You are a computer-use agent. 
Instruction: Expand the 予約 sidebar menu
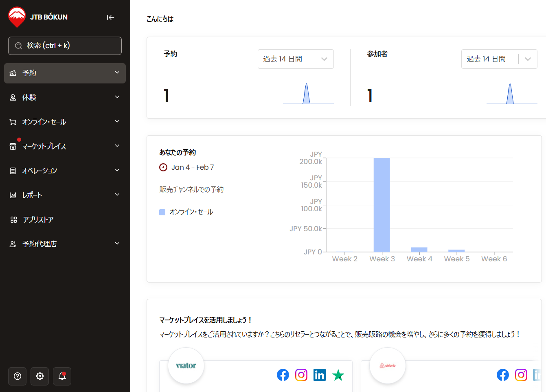65,73
